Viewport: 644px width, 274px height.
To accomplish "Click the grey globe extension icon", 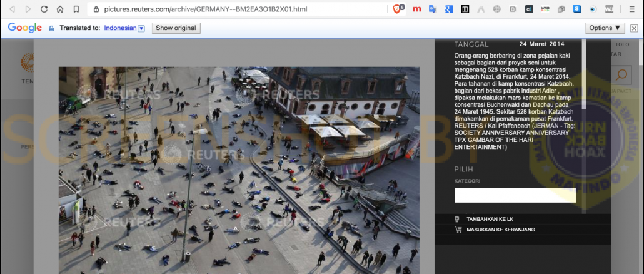I will click(497, 9).
